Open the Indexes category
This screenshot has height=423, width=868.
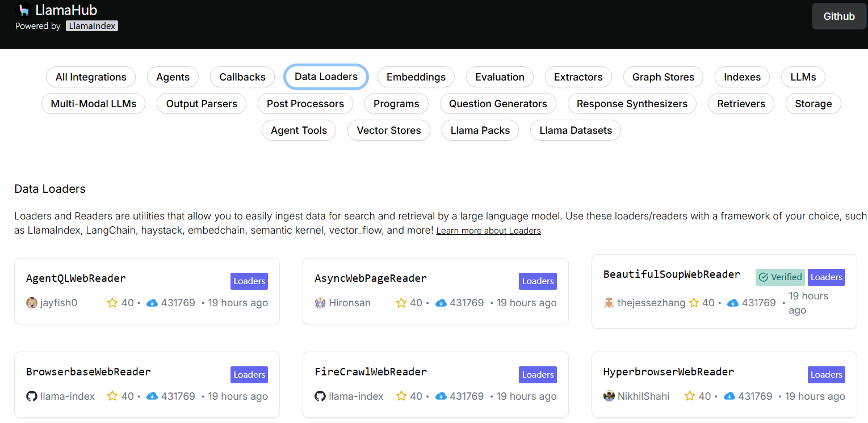coord(743,77)
